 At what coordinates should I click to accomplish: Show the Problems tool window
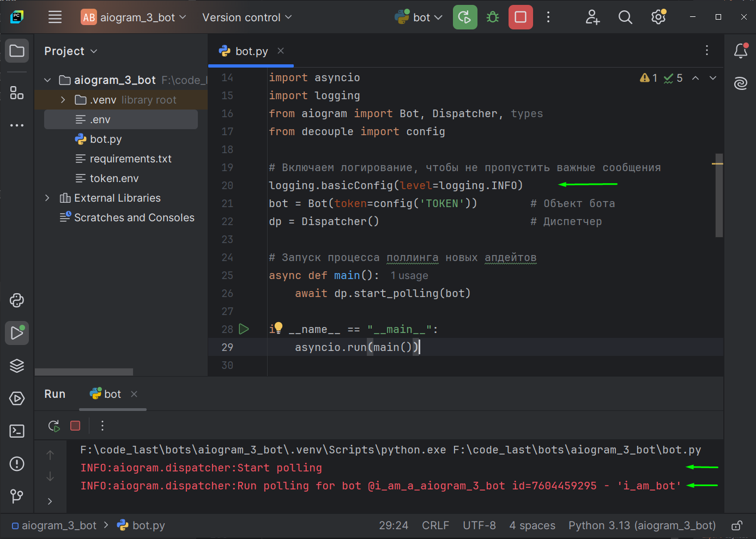pos(17,464)
